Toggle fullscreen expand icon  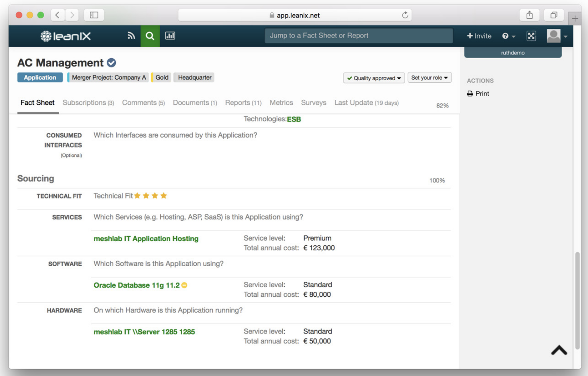point(531,36)
